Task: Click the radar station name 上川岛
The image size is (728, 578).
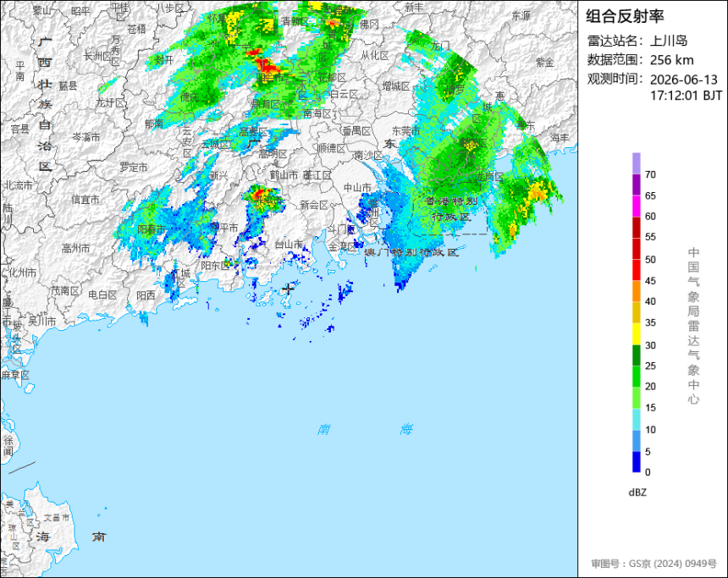Action: (x=669, y=41)
